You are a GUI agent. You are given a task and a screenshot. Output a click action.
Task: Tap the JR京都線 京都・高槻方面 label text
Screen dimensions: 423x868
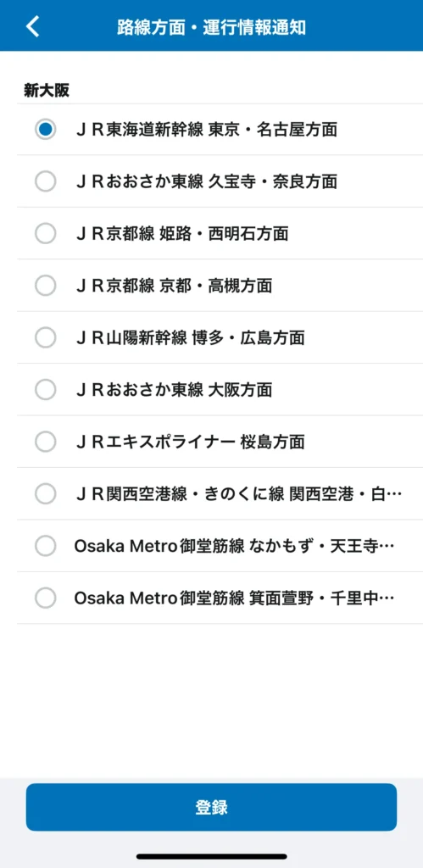click(x=174, y=286)
